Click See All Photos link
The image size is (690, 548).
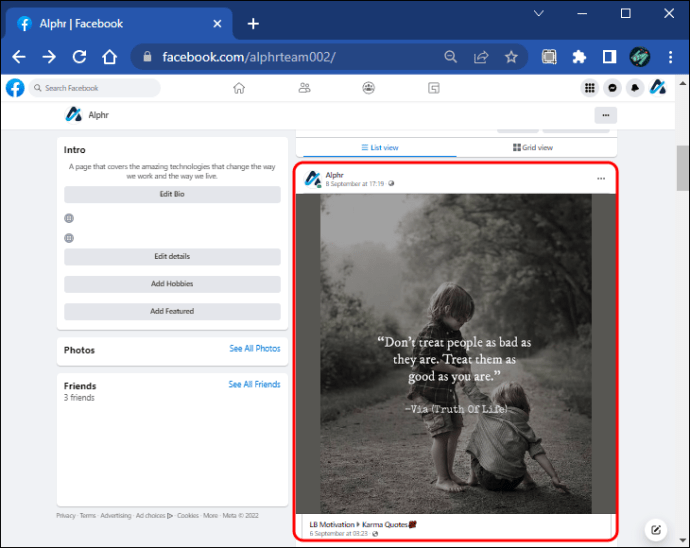254,348
